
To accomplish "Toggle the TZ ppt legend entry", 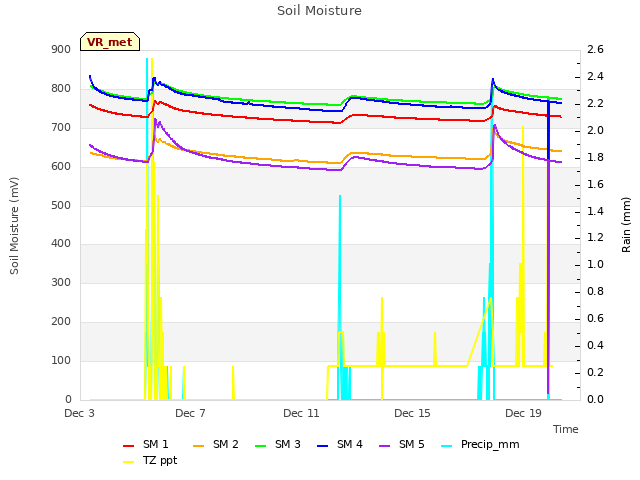I will pyautogui.click(x=150, y=461).
